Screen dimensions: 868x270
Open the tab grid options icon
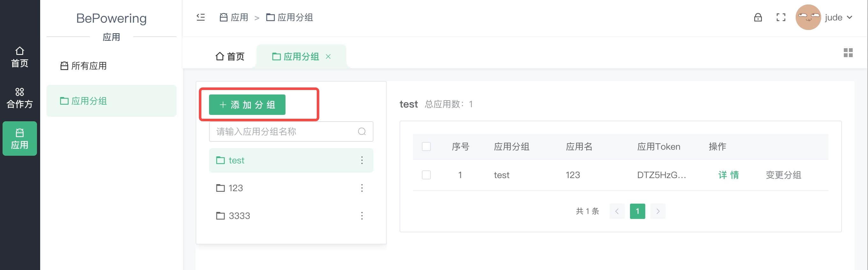(848, 53)
